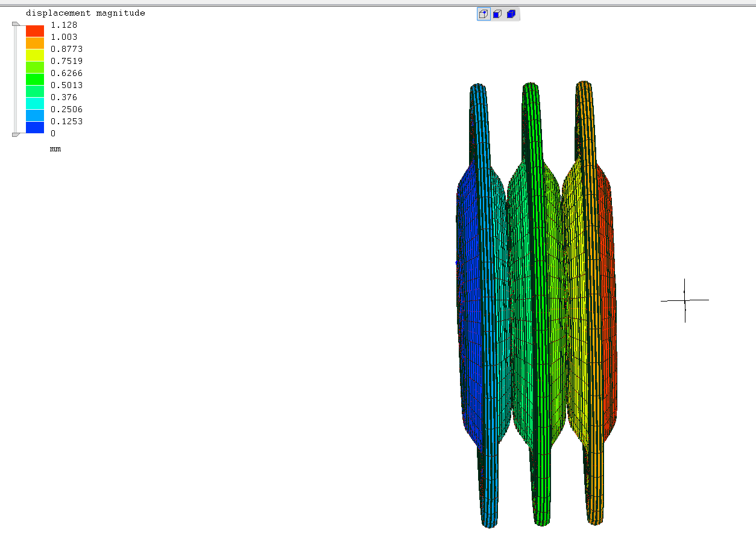Screen dimensions: 756x553
Task: Click the orange legend color swatch
Action: click(35, 43)
